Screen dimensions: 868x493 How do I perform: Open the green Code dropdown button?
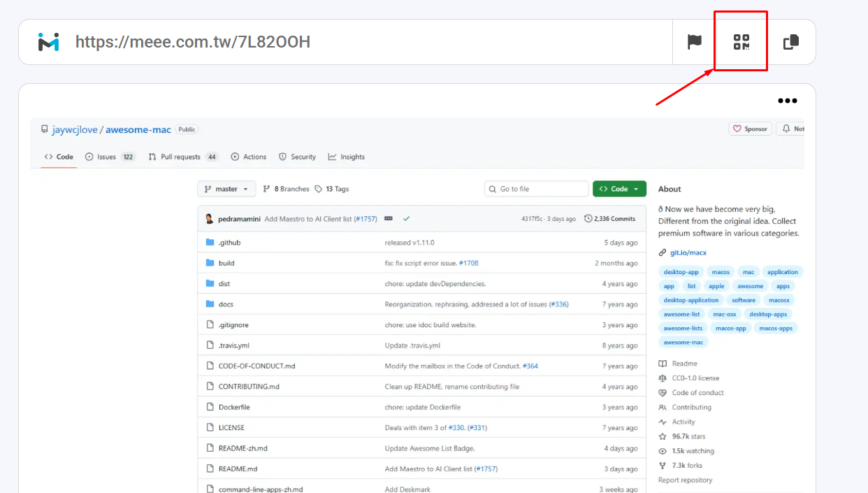tap(619, 189)
